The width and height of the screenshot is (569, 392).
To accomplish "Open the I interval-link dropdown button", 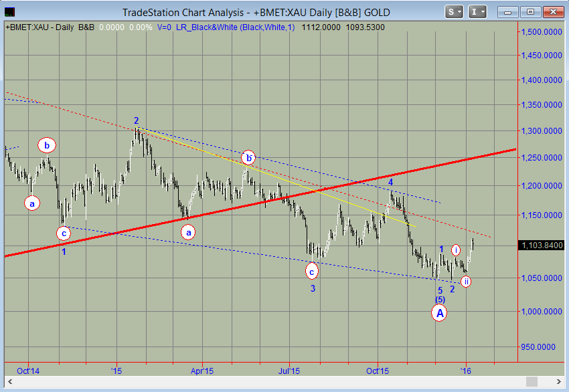I will pyautogui.click(x=477, y=12).
